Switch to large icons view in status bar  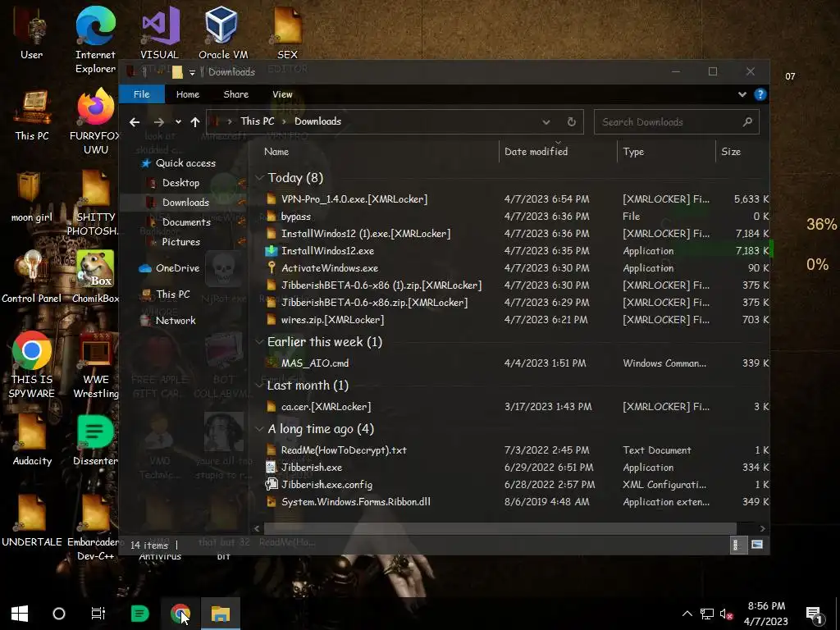[757, 545]
